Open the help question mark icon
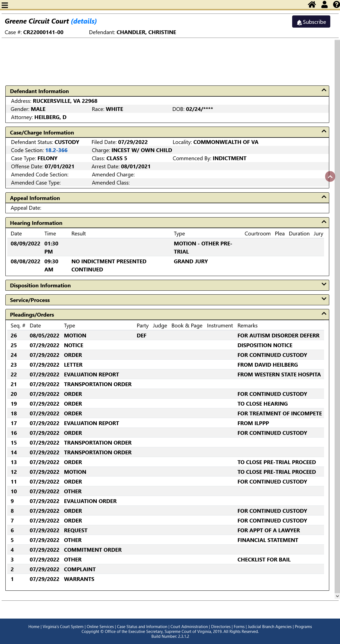Screen dimensions: 340x644 336,4
